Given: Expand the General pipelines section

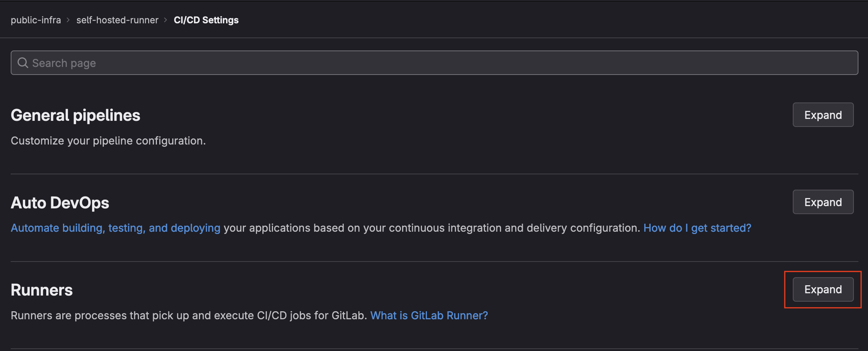Looking at the screenshot, I should [x=823, y=115].
